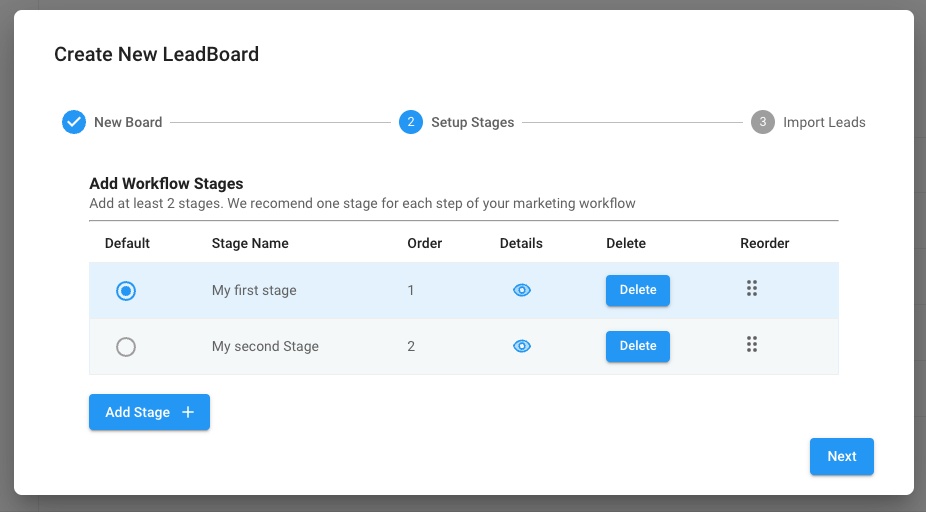Add a new stage

point(149,412)
